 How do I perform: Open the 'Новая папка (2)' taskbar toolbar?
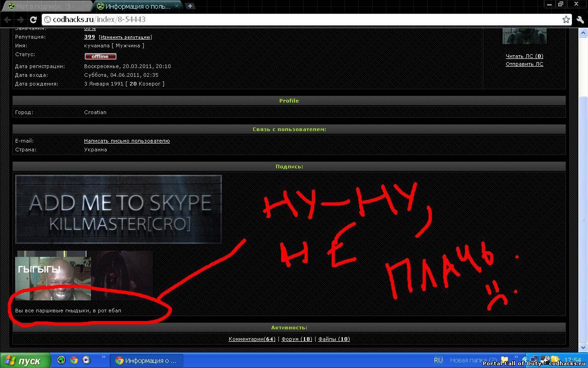[473, 360]
